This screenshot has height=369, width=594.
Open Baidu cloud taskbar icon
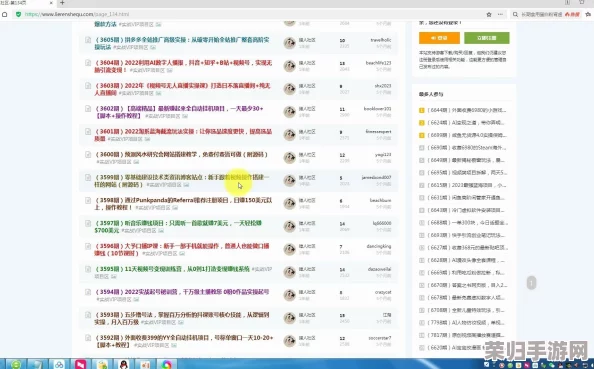click(x=59, y=364)
